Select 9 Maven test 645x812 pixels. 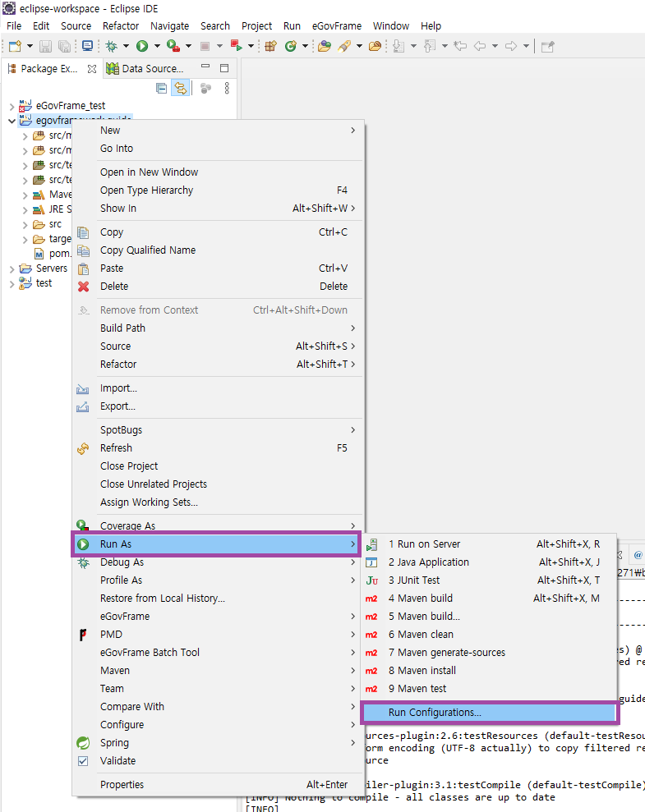(490, 689)
